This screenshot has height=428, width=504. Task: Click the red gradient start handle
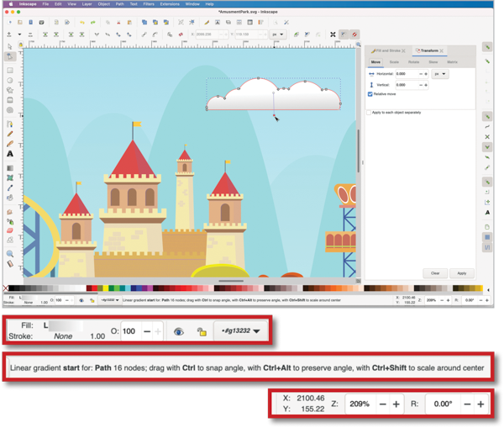tap(274, 115)
